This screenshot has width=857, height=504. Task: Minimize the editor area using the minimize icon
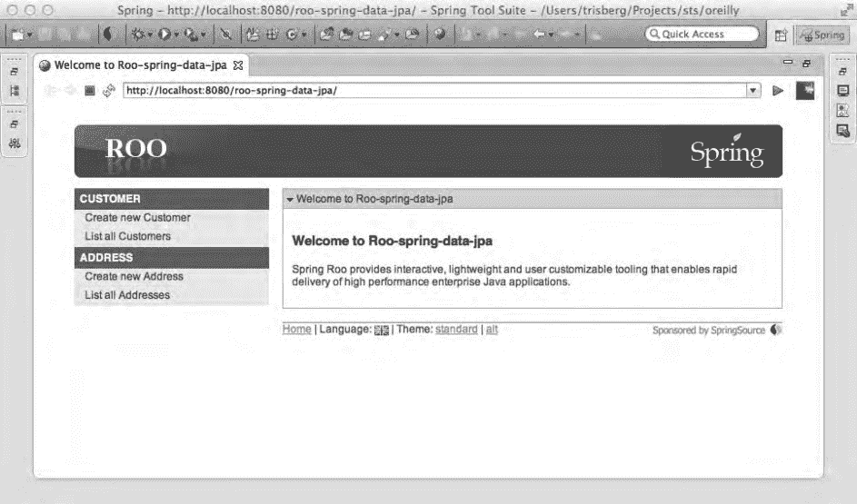point(788,63)
